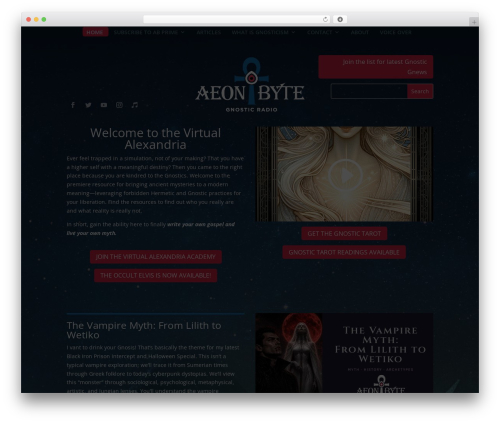Click Gnostic Tarot Readings Available button

click(344, 252)
